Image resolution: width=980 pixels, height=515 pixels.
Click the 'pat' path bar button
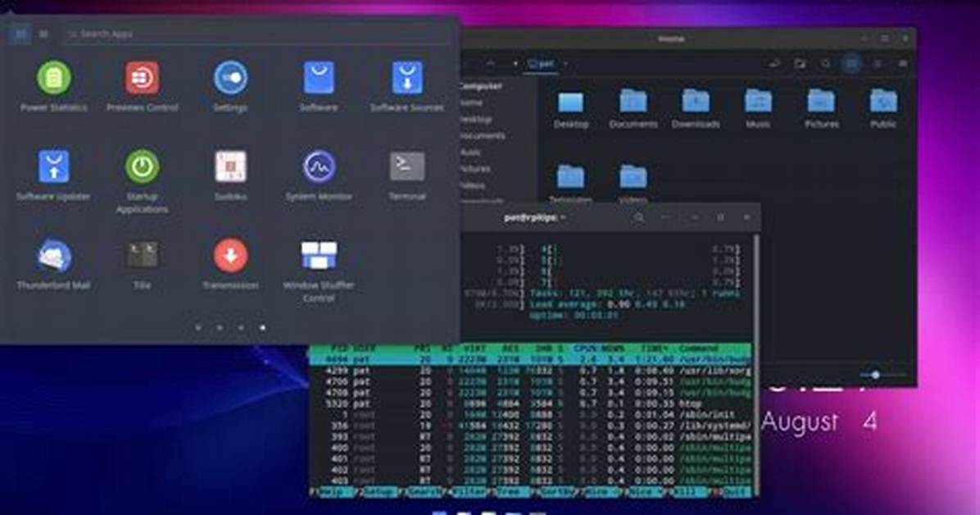542,63
